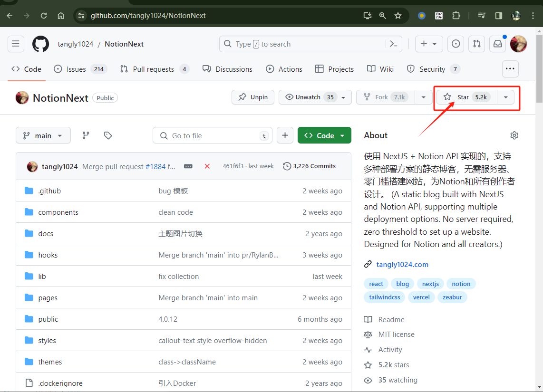Image resolution: width=543 pixels, height=392 pixels.
Task: Open the .github folder
Action: (x=49, y=191)
